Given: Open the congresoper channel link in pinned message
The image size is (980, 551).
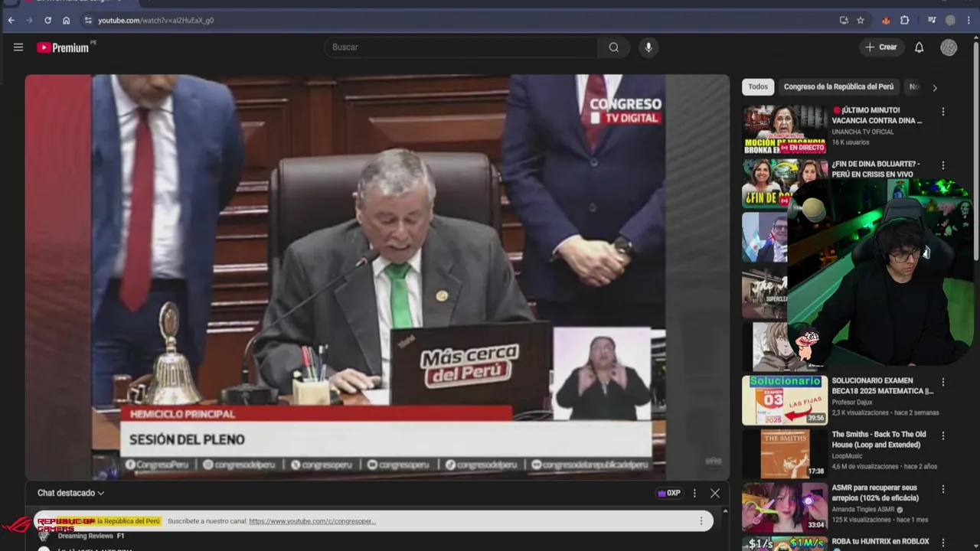Looking at the screenshot, I should [312, 521].
